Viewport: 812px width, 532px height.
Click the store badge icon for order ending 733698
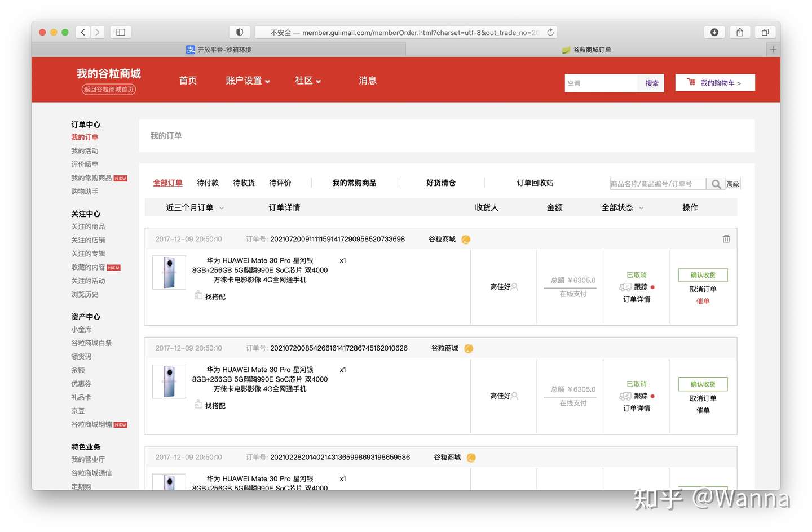466,240
